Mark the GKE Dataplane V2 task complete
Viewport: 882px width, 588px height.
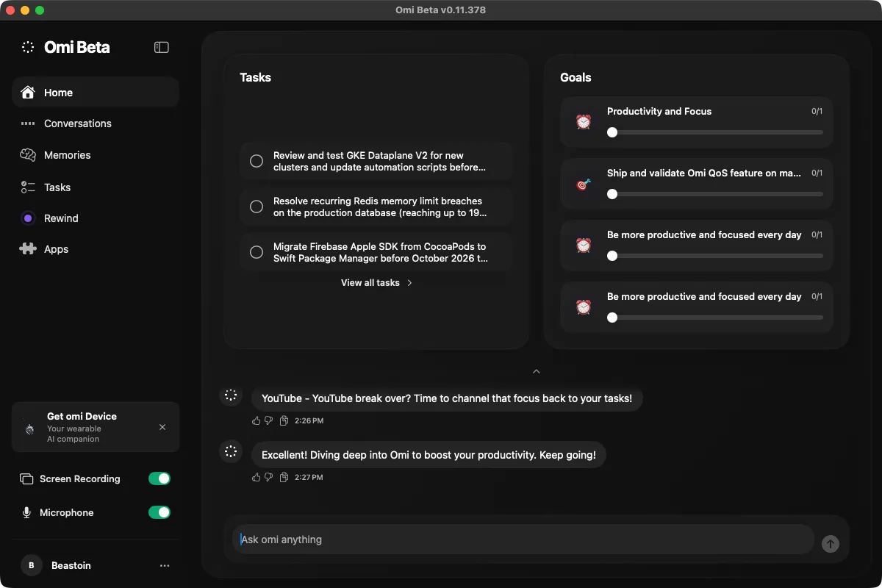pyautogui.click(x=257, y=161)
